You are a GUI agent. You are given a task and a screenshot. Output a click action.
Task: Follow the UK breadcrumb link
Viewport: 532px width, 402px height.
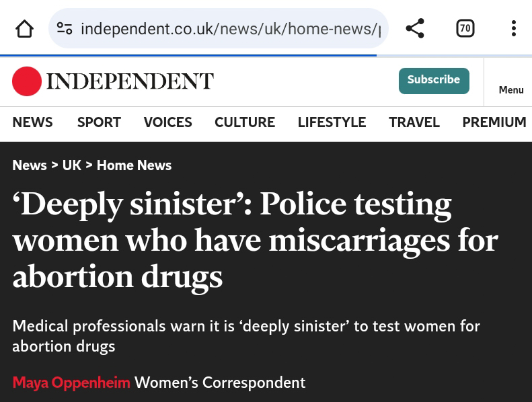point(72,165)
